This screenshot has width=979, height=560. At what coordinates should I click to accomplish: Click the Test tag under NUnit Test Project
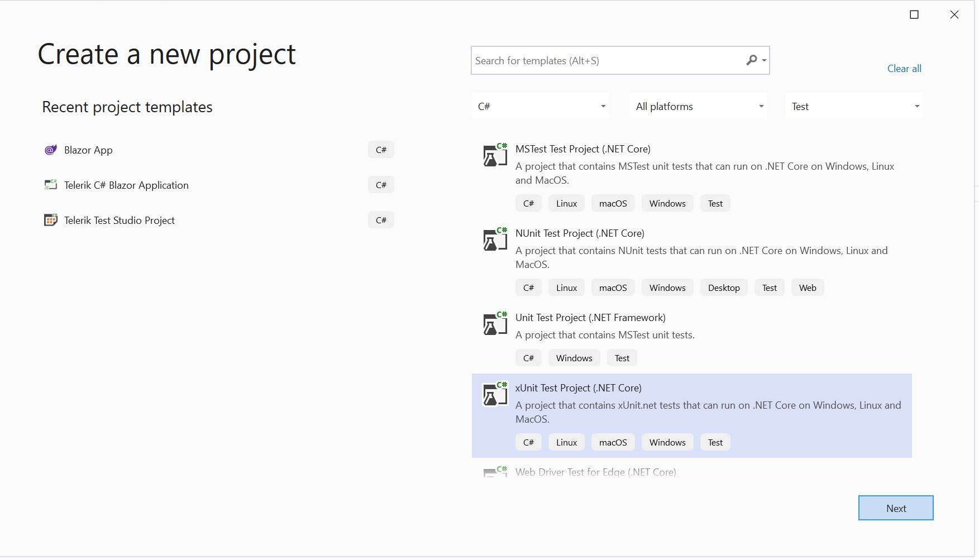[770, 288]
